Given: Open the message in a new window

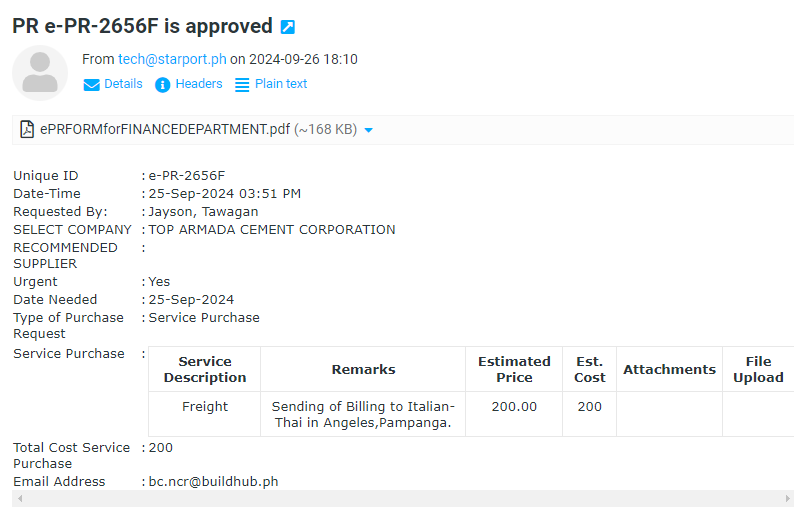Looking at the screenshot, I should [x=288, y=27].
